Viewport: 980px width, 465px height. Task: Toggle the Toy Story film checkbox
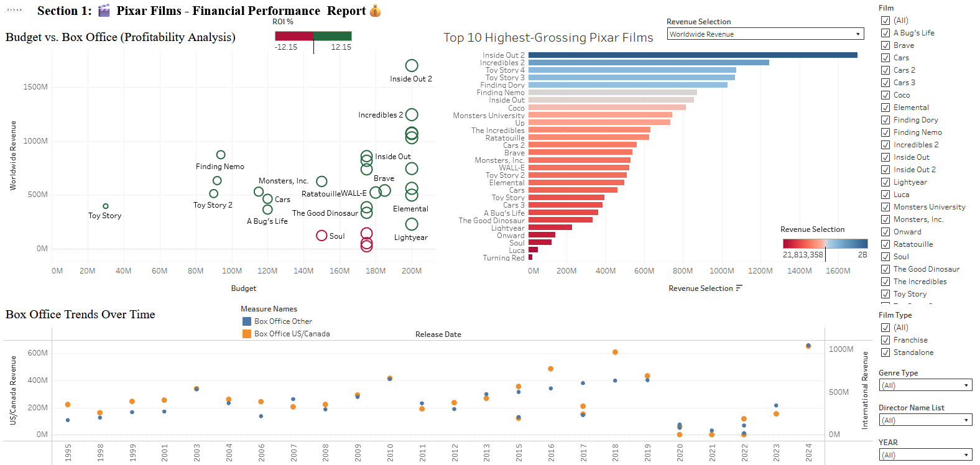pos(885,294)
